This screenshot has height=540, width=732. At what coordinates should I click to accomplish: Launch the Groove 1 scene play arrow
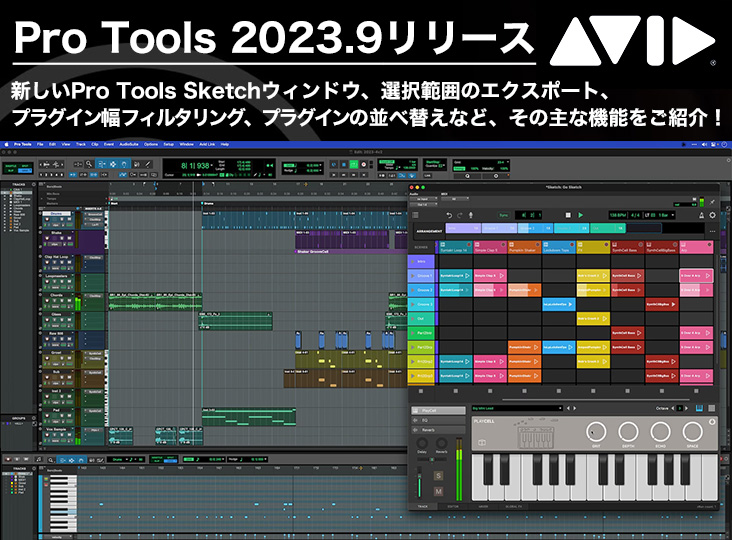413,276
